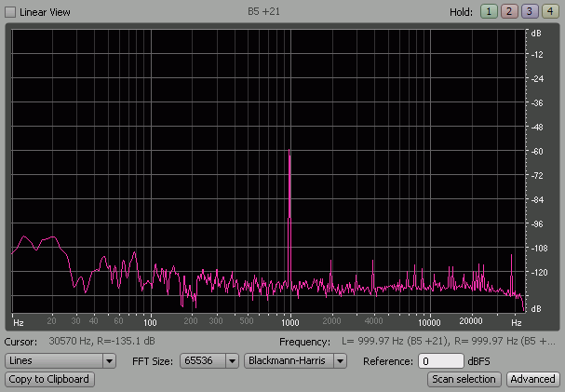Click Hold button 4
The width and height of the screenshot is (565, 392).
[550, 11]
